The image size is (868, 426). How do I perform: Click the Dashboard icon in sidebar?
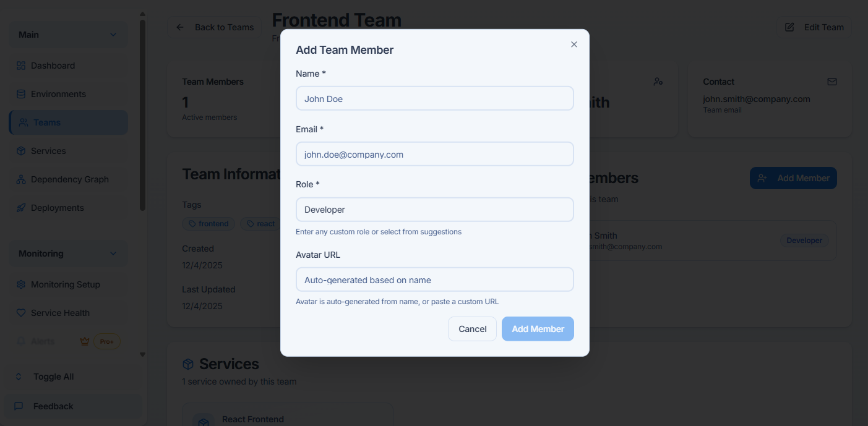pos(21,66)
